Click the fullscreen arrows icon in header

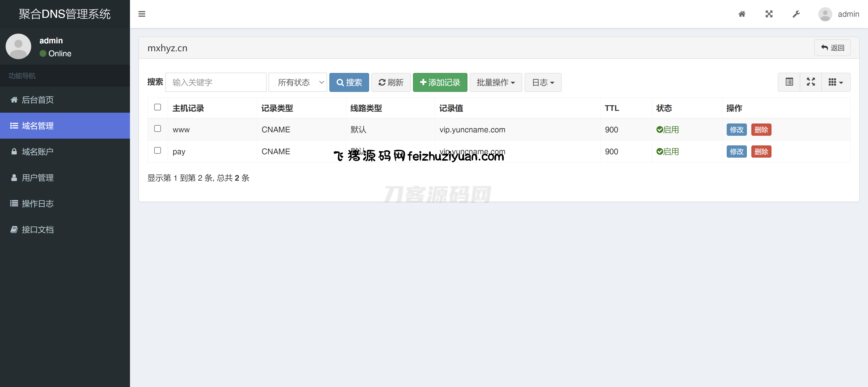769,14
